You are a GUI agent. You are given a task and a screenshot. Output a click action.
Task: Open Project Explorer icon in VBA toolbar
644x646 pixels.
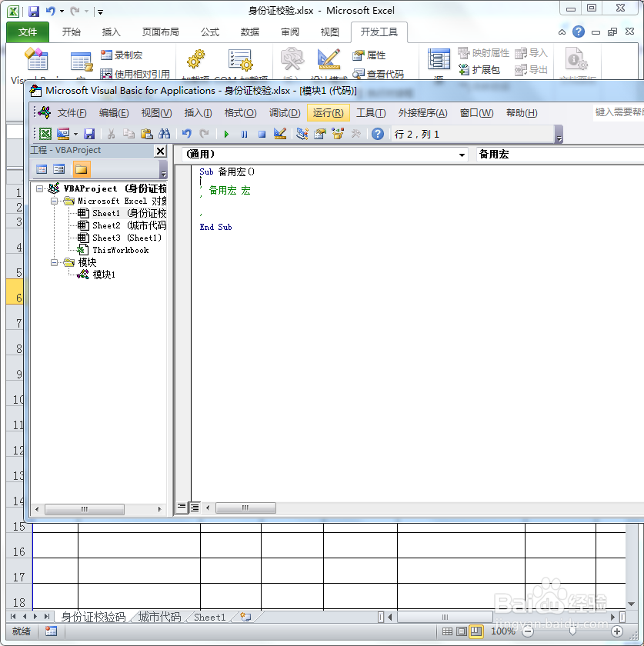point(302,134)
